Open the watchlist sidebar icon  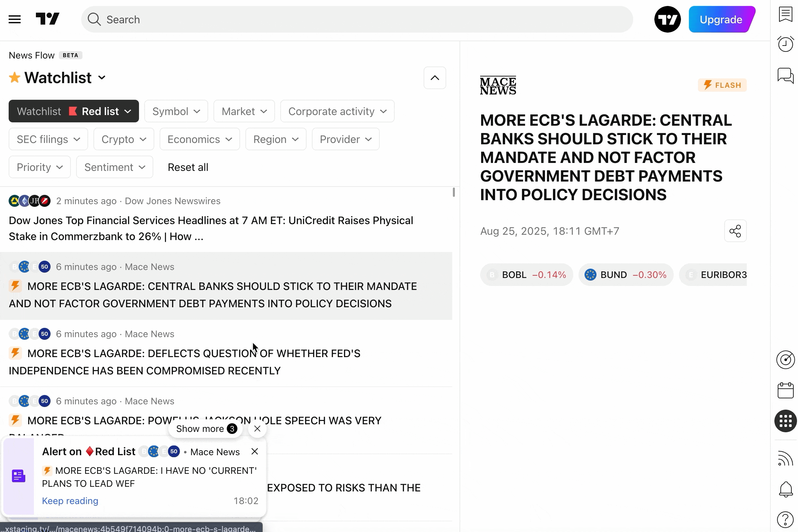click(x=785, y=15)
